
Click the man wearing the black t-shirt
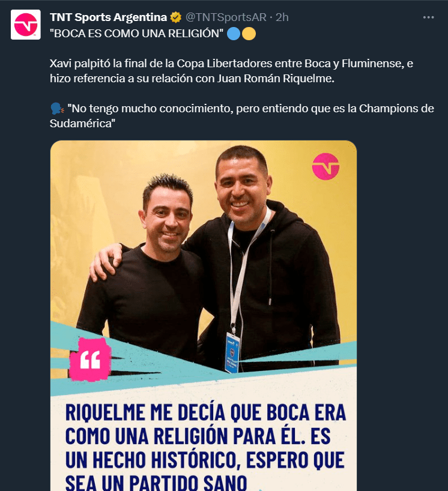(147, 273)
